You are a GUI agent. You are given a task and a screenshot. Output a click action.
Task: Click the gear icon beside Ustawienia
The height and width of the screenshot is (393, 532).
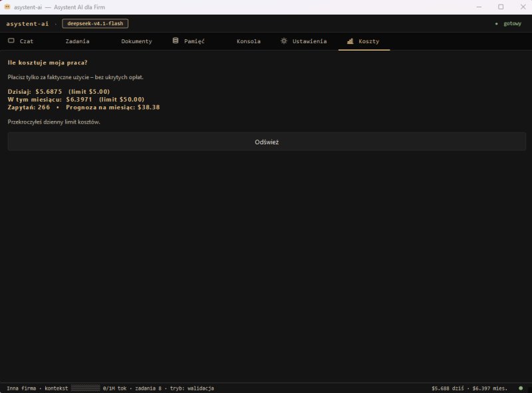pyautogui.click(x=284, y=41)
